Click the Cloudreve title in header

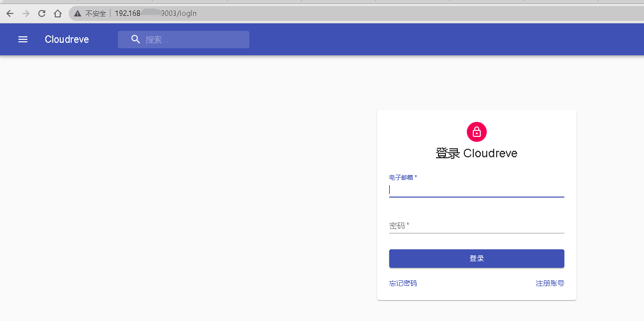click(67, 39)
